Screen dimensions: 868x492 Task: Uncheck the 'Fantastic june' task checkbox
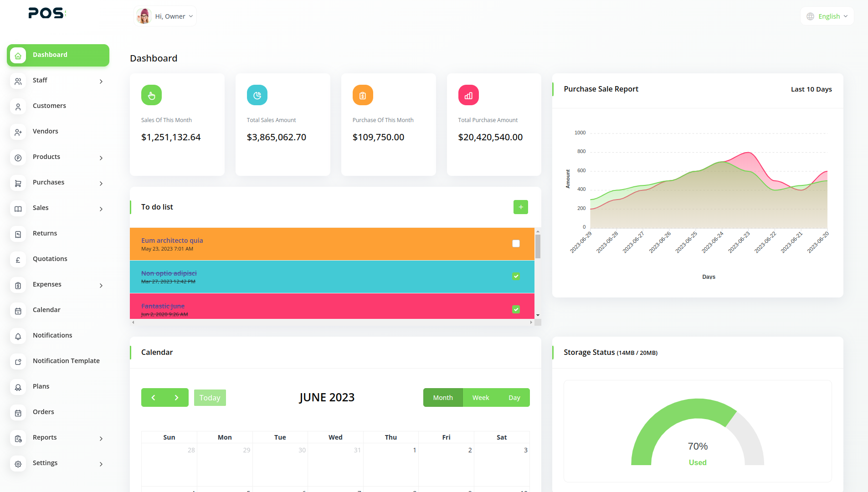tap(516, 309)
